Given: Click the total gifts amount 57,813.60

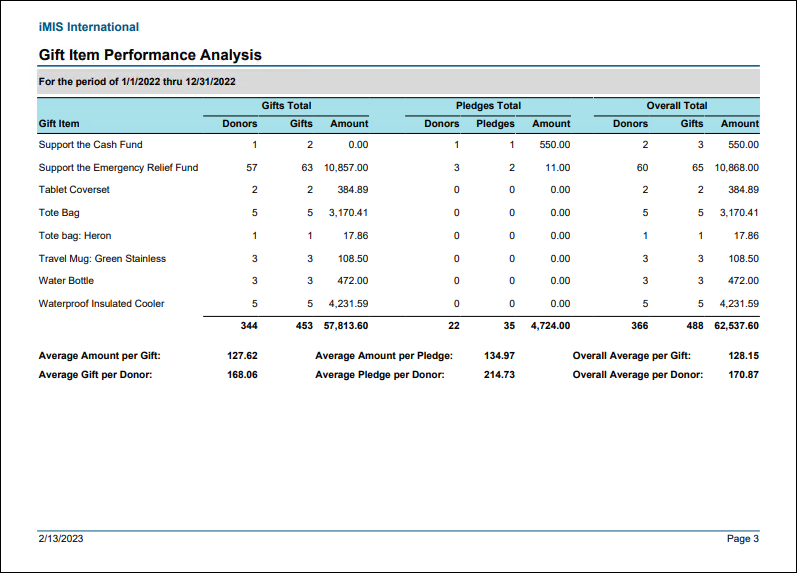Looking at the screenshot, I should (x=346, y=326).
